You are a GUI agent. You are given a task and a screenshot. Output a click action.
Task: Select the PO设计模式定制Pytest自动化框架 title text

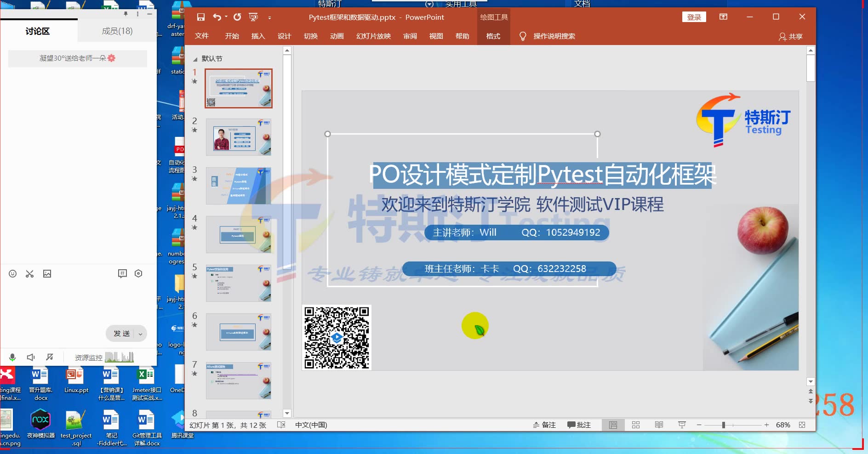point(542,175)
